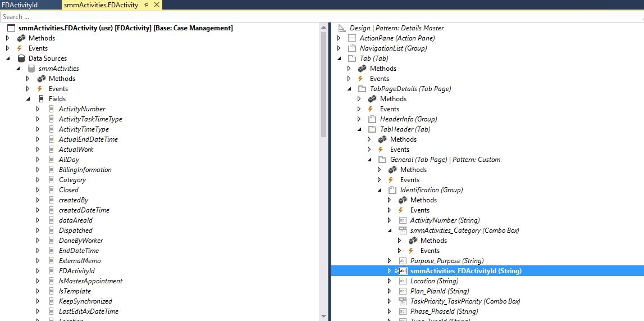Click the left pane vertical scrollbar thumb
The height and width of the screenshot is (321, 644).
(x=324, y=84)
